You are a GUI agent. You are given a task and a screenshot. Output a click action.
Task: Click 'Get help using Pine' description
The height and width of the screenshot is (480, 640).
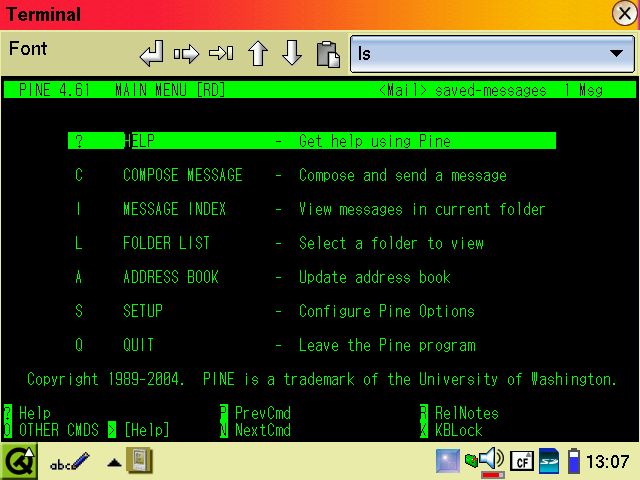(375, 141)
